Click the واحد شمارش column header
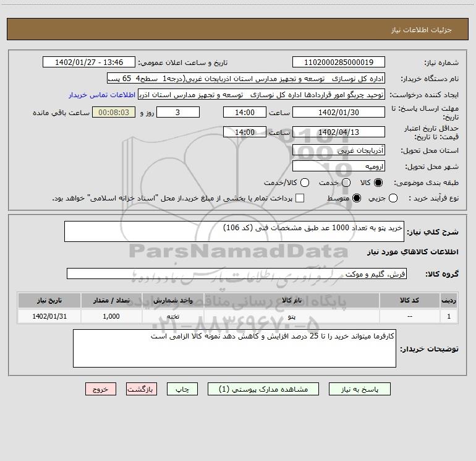Viewport: 476px width, 461px height. pos(173,301)
